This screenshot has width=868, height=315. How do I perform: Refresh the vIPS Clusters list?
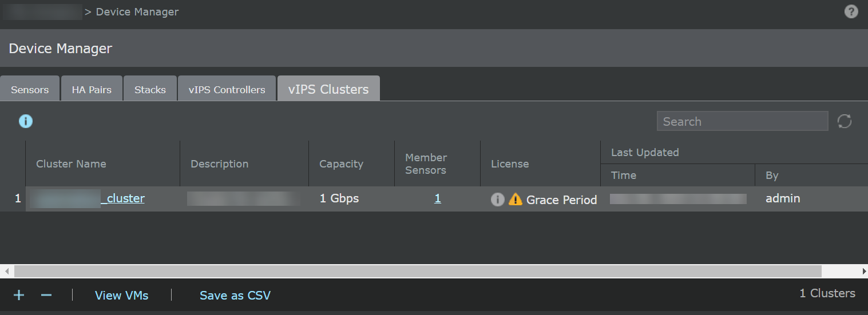(845, 121)
